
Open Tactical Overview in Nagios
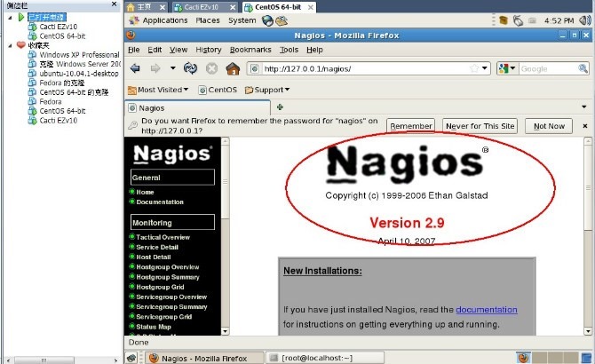(163, 237)
